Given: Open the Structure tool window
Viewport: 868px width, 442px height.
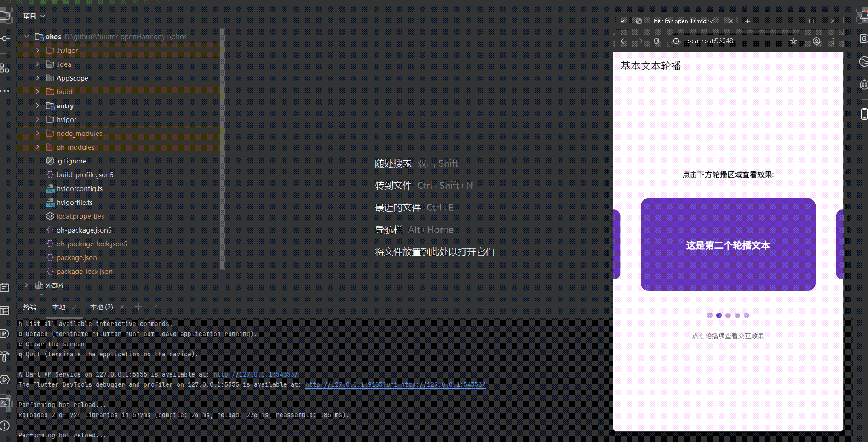Looking at the screenshot, I should click(5, 68).
